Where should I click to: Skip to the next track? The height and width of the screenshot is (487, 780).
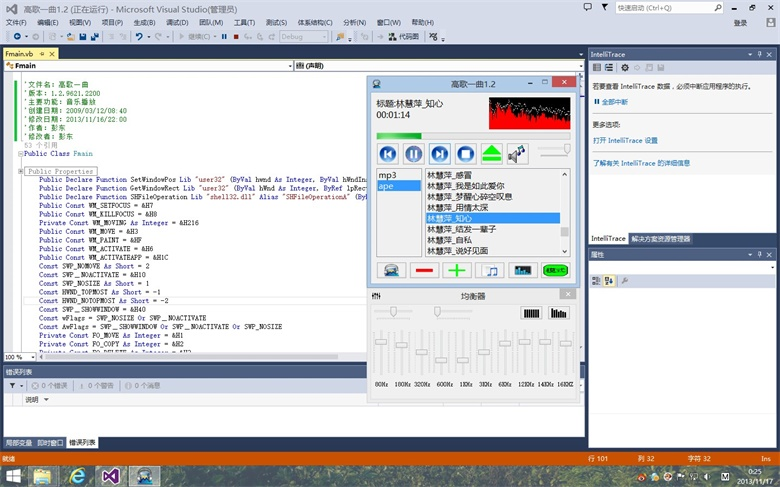pyautogui.click(x=440, y=154)
